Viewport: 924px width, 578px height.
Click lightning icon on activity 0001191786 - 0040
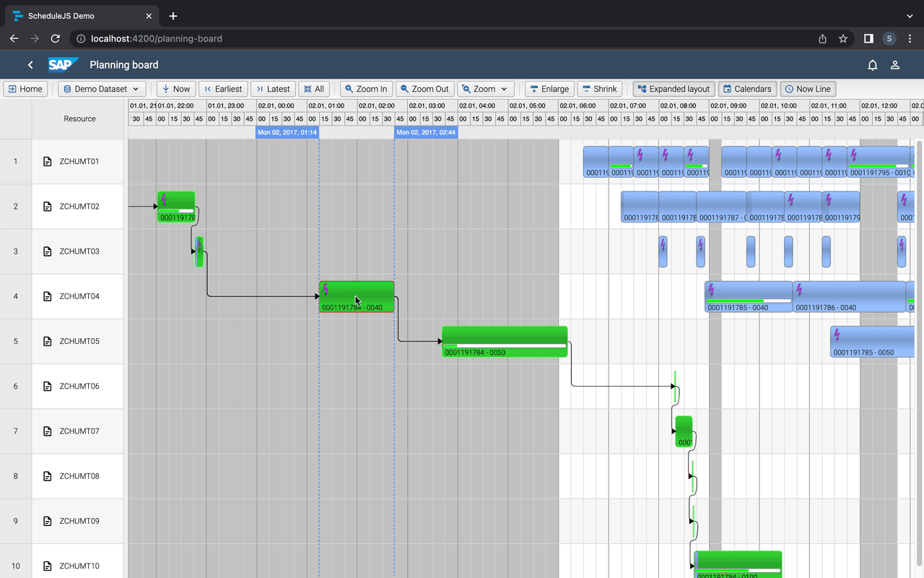point(799,290)
